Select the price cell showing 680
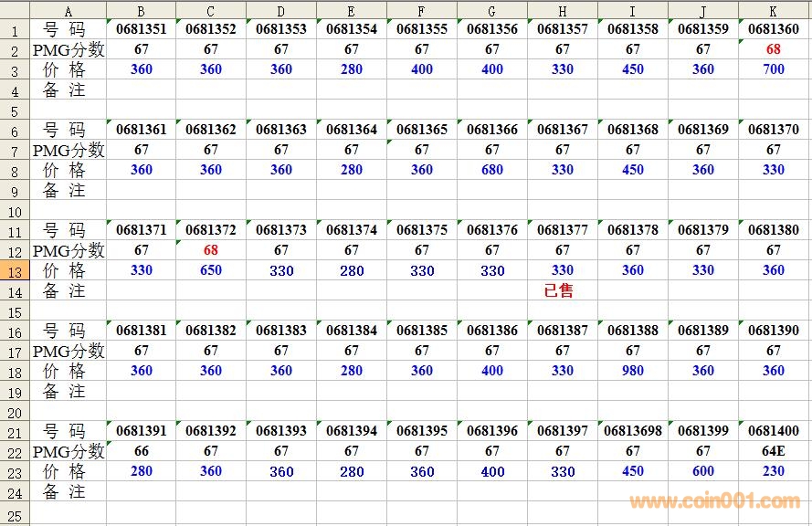 click(x=492, y=170)
